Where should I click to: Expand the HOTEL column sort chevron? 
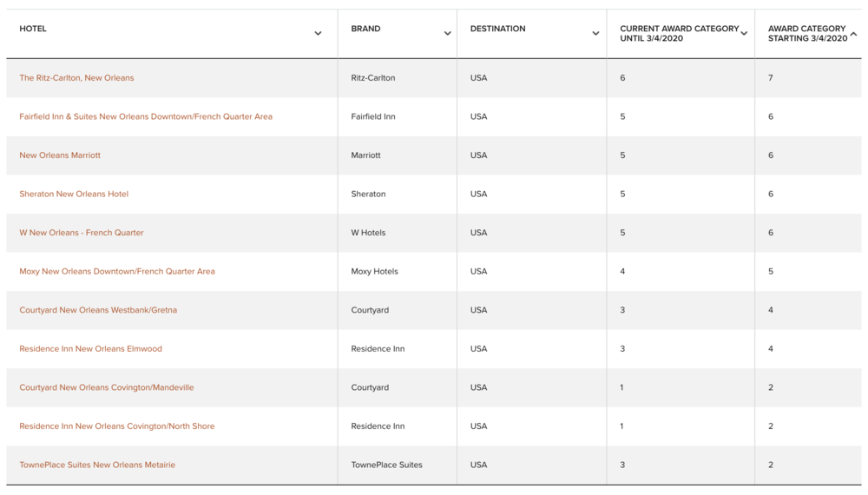[x=318, y=34]
